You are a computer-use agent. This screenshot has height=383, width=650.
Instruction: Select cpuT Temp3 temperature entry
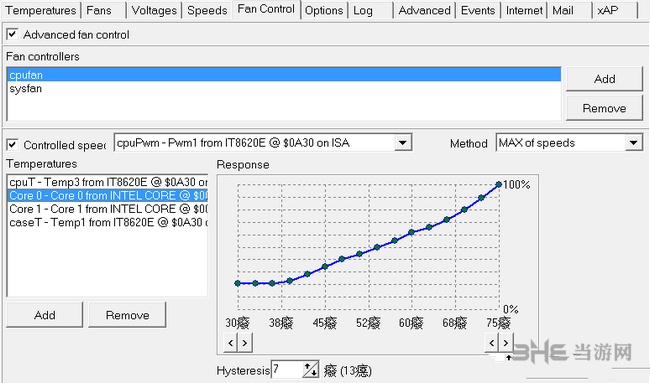point(108,182)
